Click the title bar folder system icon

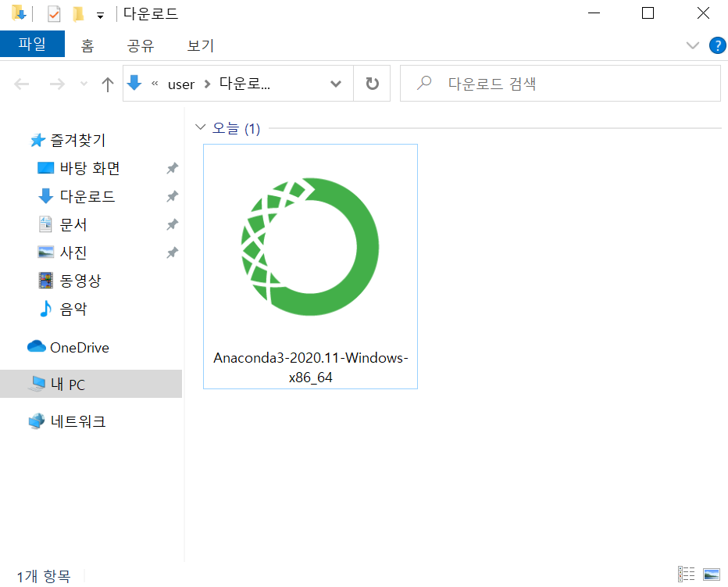point(19,13)
